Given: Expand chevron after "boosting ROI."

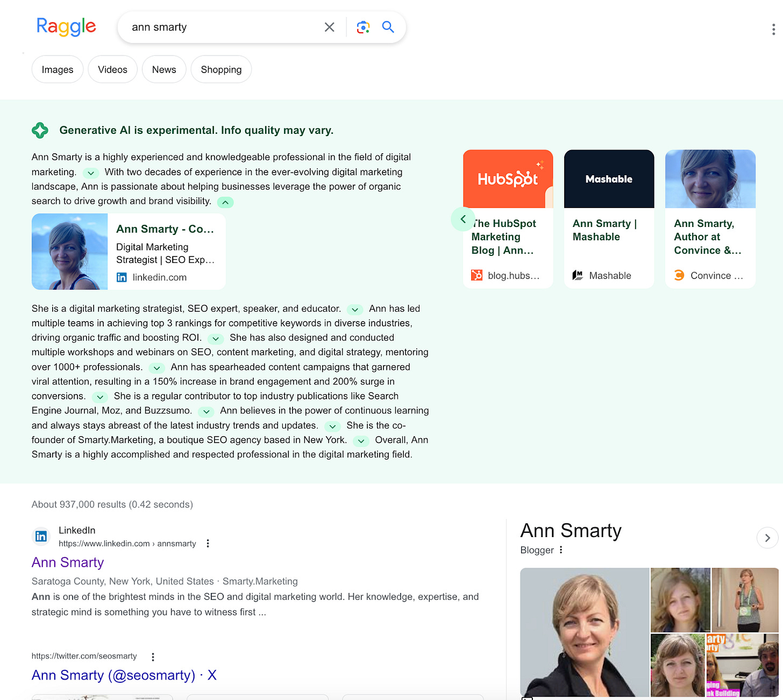Looking at the screenshot, I should [216, 339].
